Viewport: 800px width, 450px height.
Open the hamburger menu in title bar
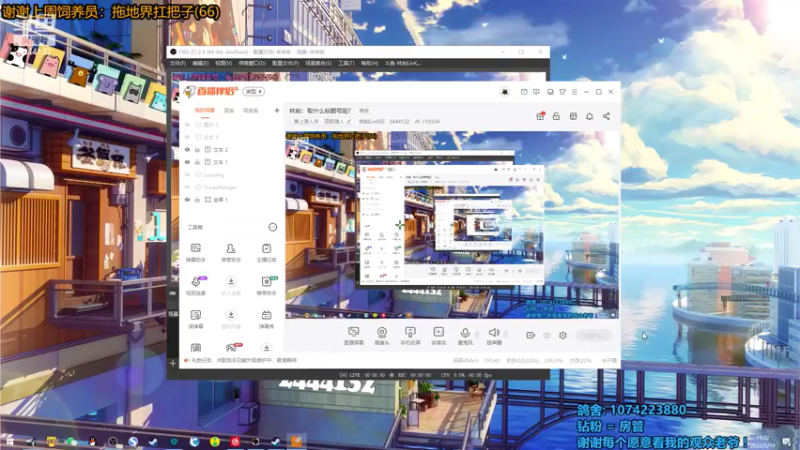point(574,92)
